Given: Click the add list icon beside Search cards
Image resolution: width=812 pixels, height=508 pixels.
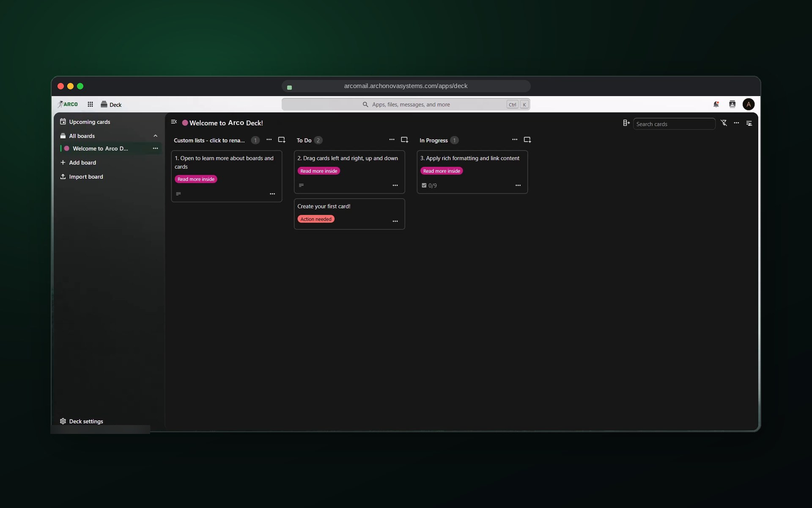Looking at the screenshot, I should [626, 123].
